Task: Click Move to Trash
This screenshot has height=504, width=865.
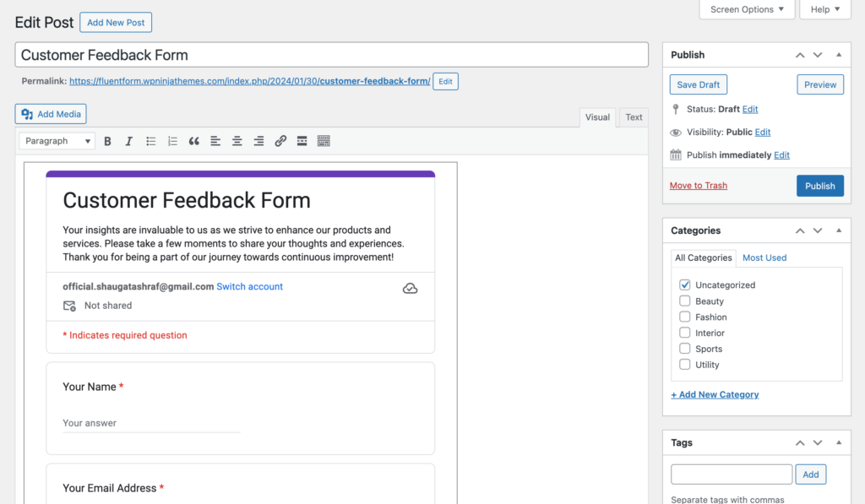Action: coord(699,186)
